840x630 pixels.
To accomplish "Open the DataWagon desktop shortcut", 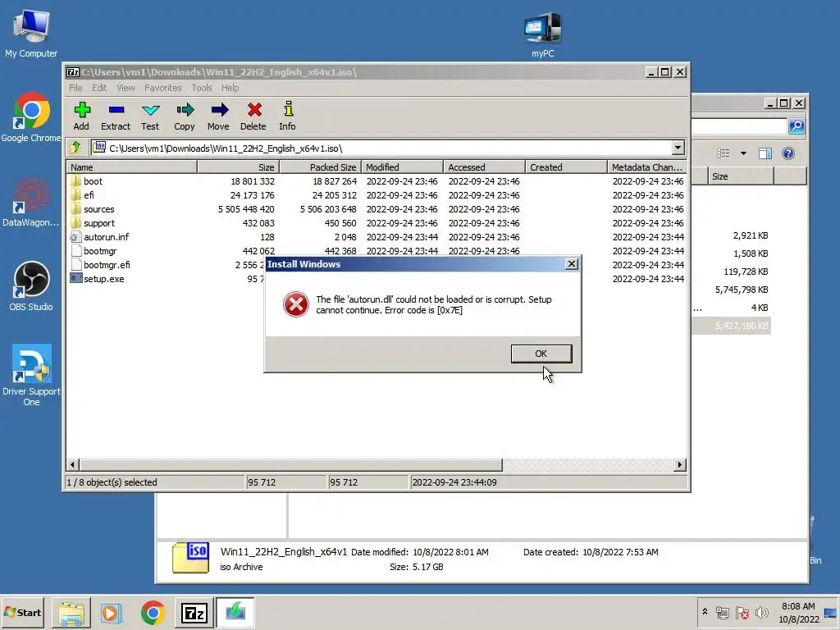I will click(31, 203).
